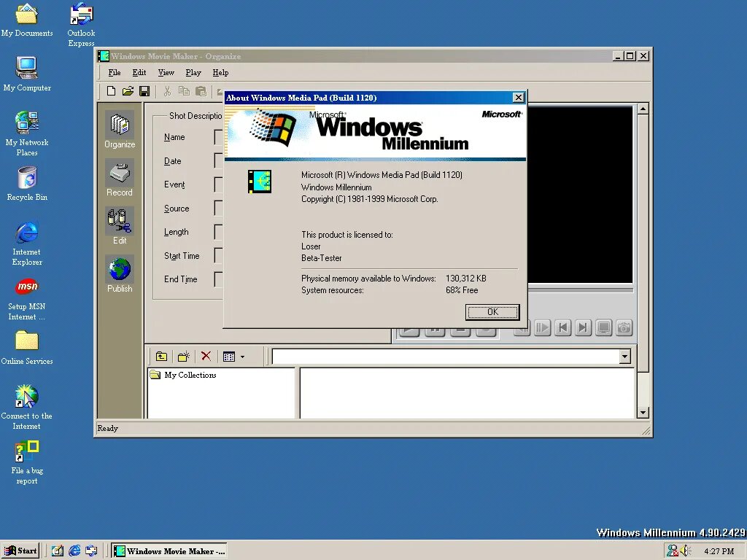Click the 68% Free resources value
The width and height of the screenshot is (747, 560).
coord(462,290)
